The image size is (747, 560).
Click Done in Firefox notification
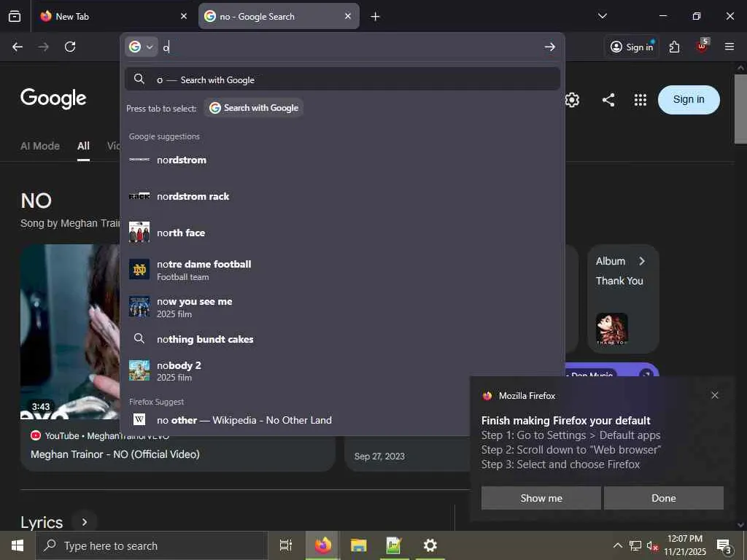click(664, 498)
